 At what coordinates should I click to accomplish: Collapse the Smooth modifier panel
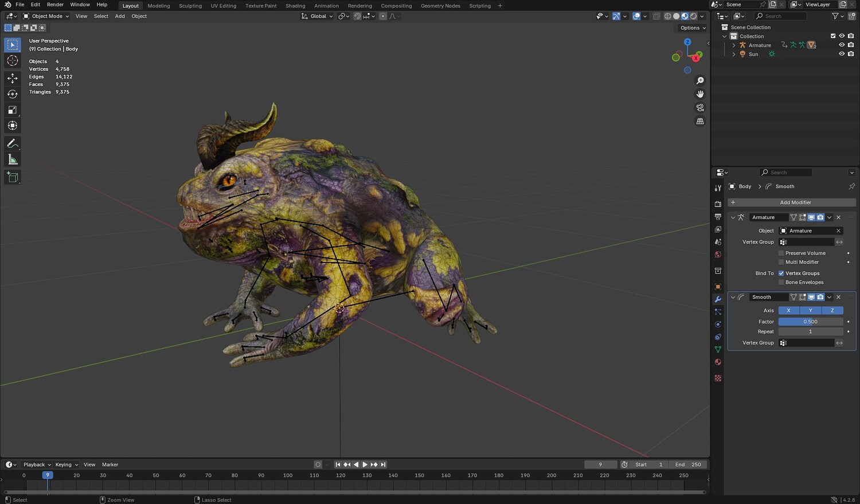[733, 297]
